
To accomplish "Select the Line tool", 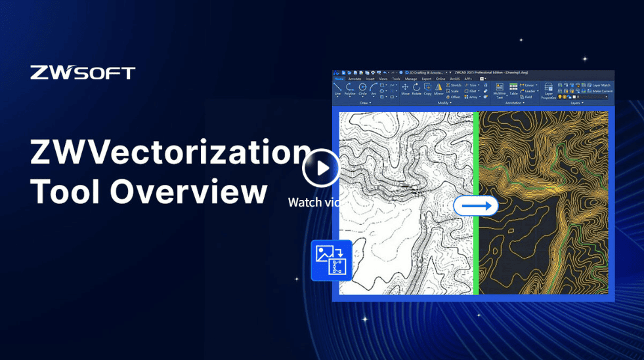I will pyautogui.click(x=337, y=89).
